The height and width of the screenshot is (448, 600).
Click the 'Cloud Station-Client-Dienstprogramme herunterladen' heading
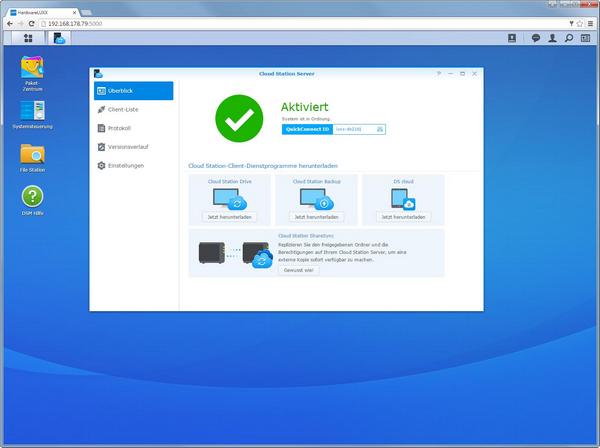263,166
